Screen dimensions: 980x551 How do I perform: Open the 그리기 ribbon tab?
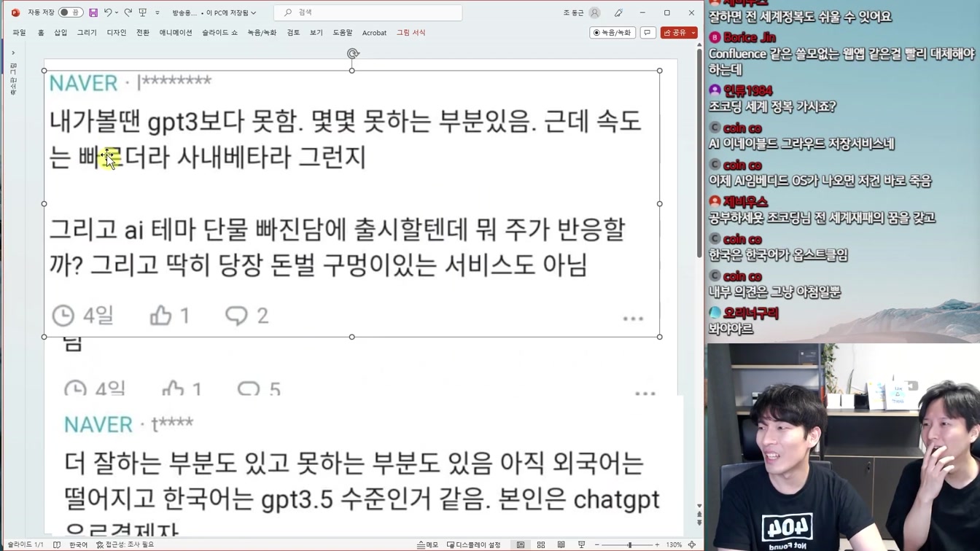click(x=87, y=33)
